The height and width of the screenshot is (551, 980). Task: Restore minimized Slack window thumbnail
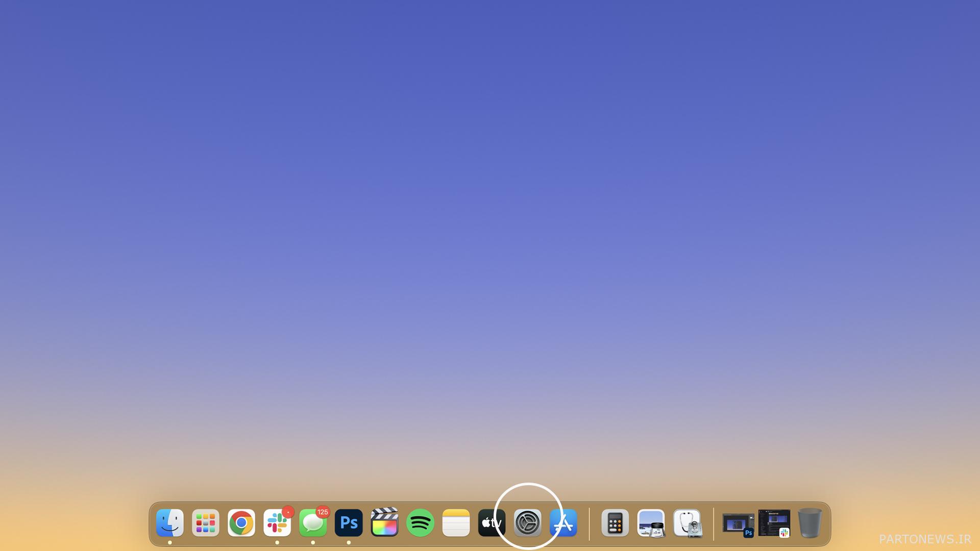774,523
